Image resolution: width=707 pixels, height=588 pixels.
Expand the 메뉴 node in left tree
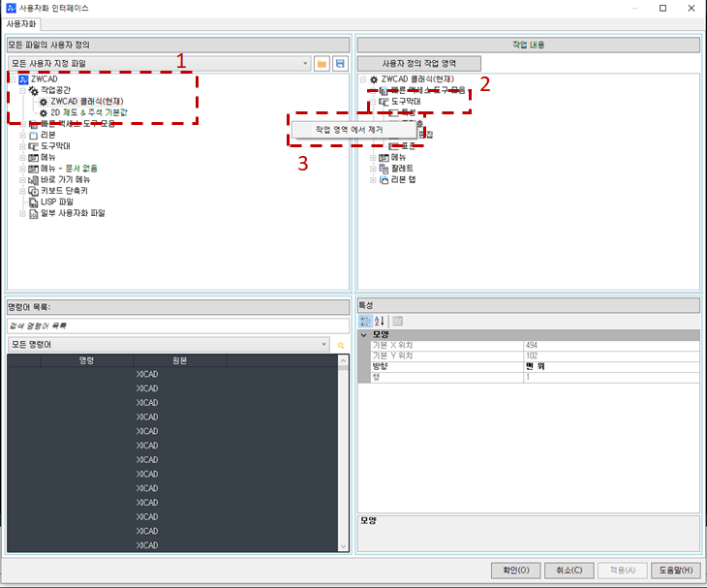(22, 158)
